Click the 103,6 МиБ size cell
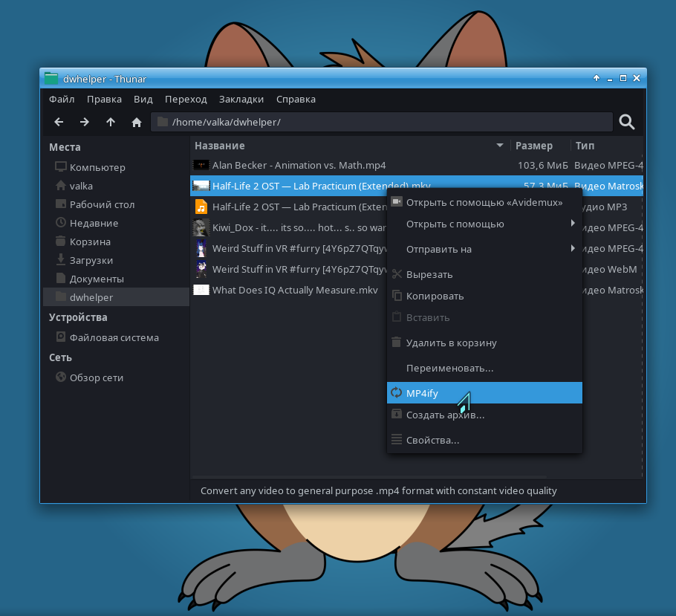Viewport: 676px width, 616px height. 543,165
